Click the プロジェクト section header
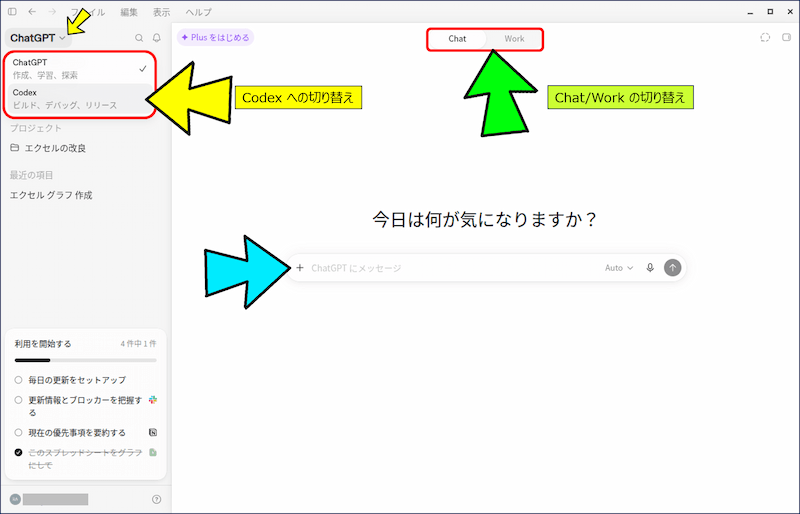 36,128
